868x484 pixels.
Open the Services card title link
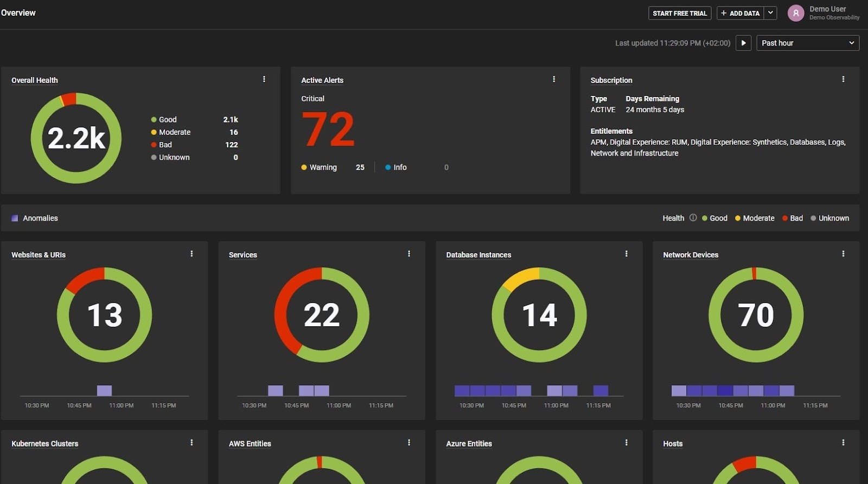coord(242,255)
